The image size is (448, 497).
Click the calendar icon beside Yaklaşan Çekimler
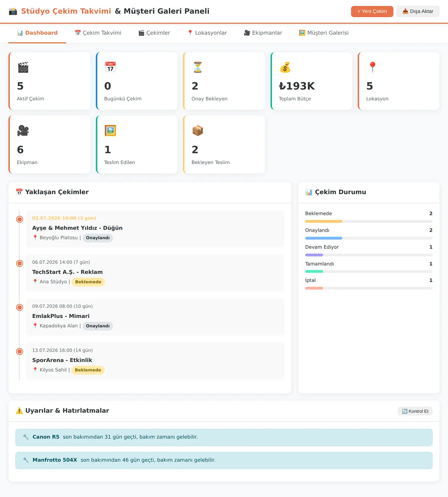coord(19,192)
